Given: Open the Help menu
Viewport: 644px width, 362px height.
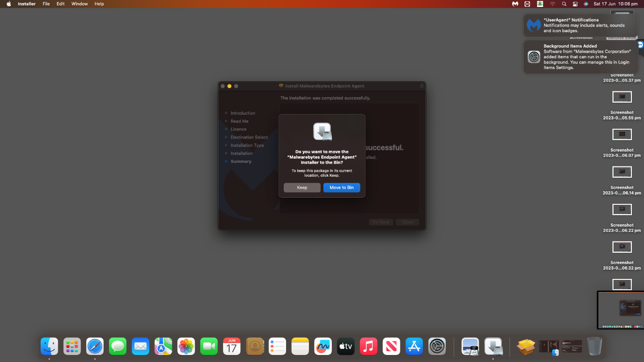Looking at the screenshot, I should pos(99,4).
